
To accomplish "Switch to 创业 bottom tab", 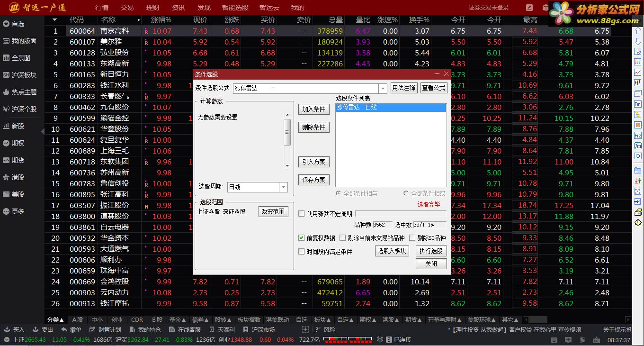I will 116,320.
